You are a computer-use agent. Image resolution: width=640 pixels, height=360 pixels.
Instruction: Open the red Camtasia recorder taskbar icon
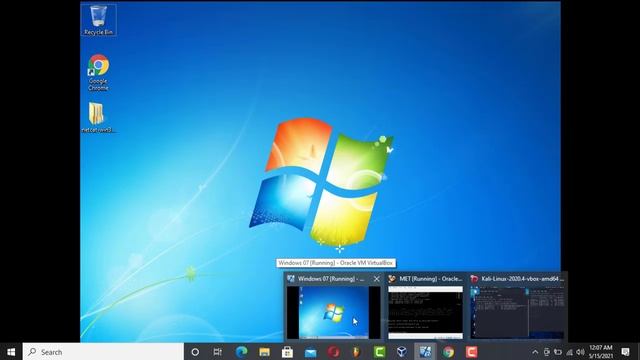(x=471, y=352)
